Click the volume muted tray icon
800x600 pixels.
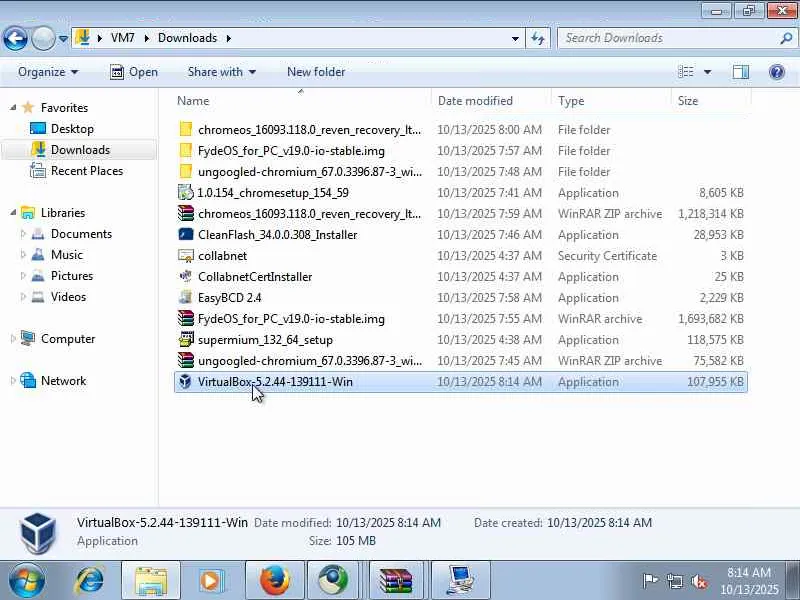point(699,581)
